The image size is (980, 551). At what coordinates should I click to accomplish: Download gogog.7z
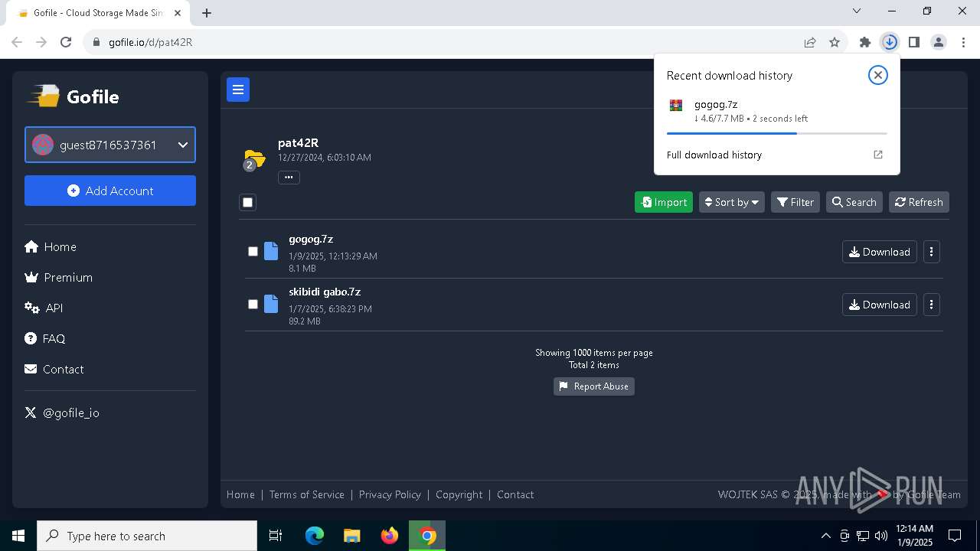pyautogui.click(x=879, y=252)
